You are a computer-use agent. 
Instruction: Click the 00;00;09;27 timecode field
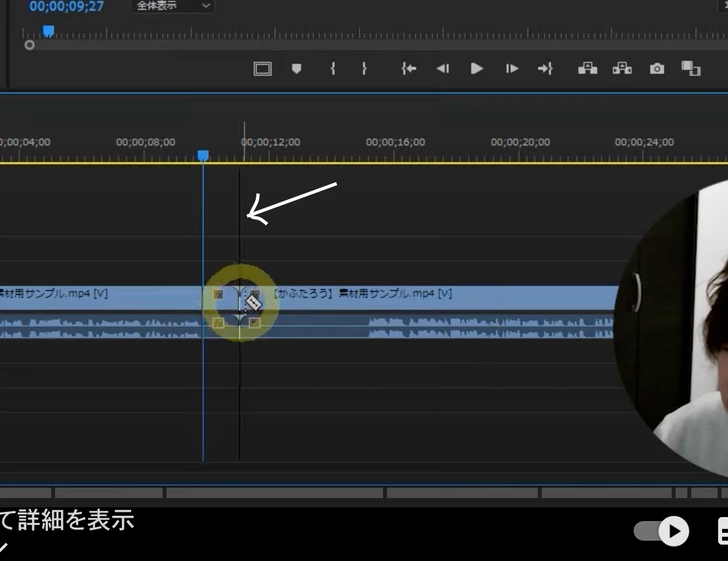click(x=66, y=7)
